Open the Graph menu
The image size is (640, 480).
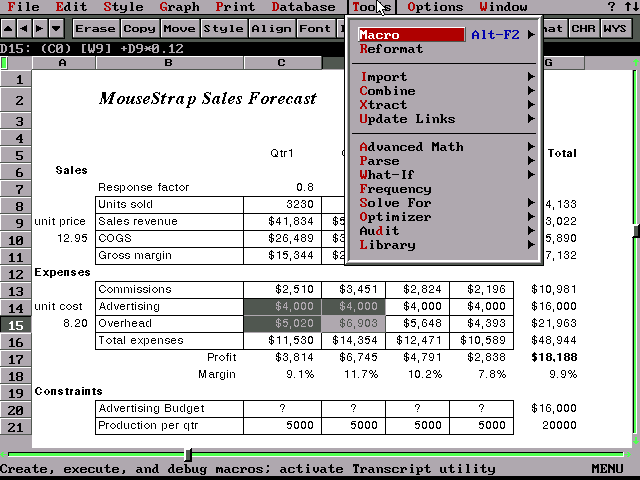[178, 7]
